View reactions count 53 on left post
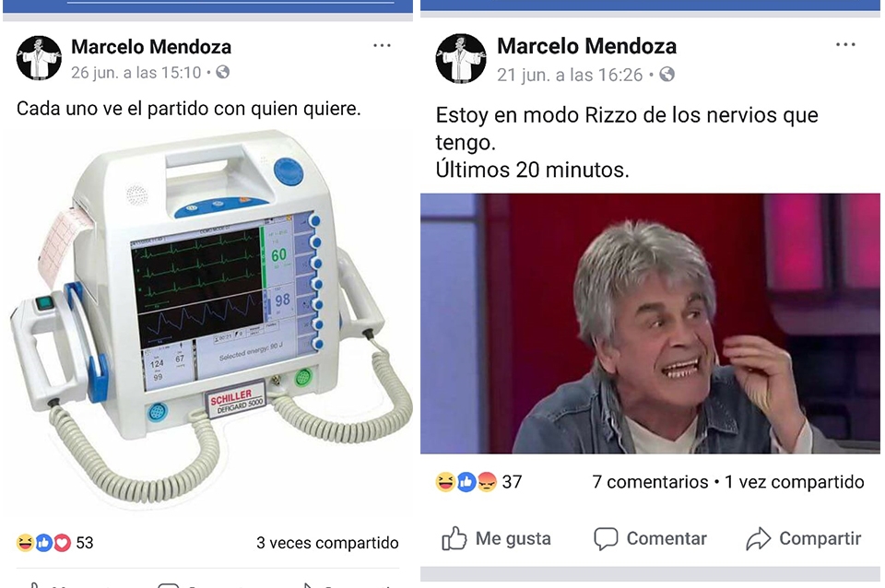885x588 pixels. pyautogui.click(x=54, y=543)
